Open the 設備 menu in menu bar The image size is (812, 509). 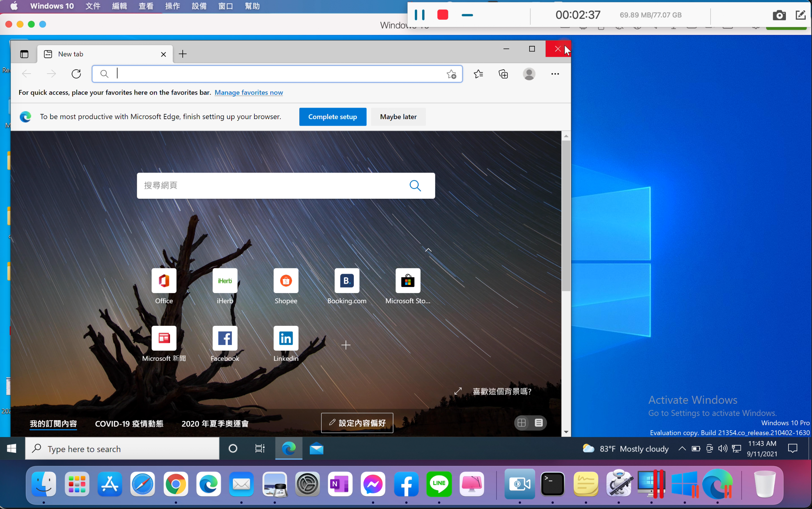[x=199, y=6]
